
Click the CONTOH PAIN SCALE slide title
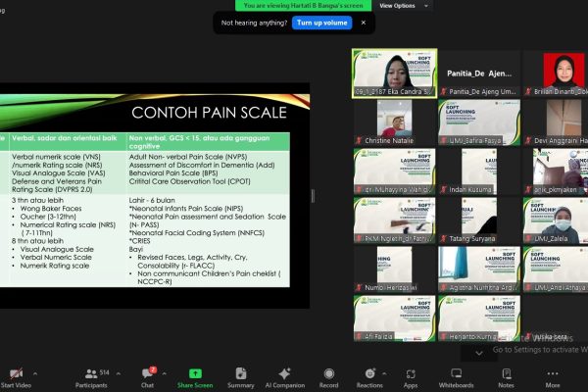pyautogui.click(x=210, y=113)
